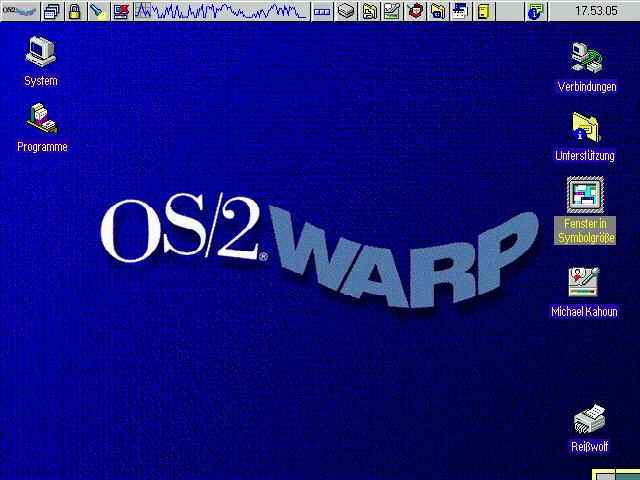Open the yellow notebook icon in WarpCenter
Image resolution: width=640 pixels, height=480 pixels.
pyautogui.click(x=484, y=11)
